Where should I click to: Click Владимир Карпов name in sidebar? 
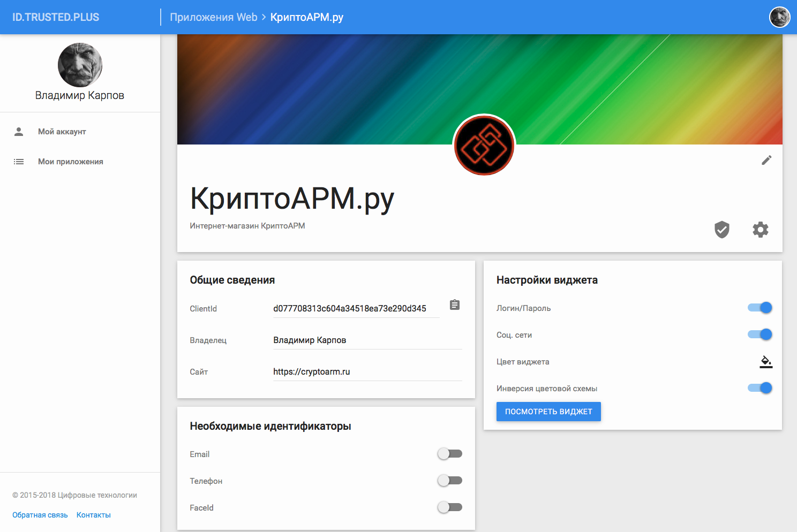click(x=80, y=95)
